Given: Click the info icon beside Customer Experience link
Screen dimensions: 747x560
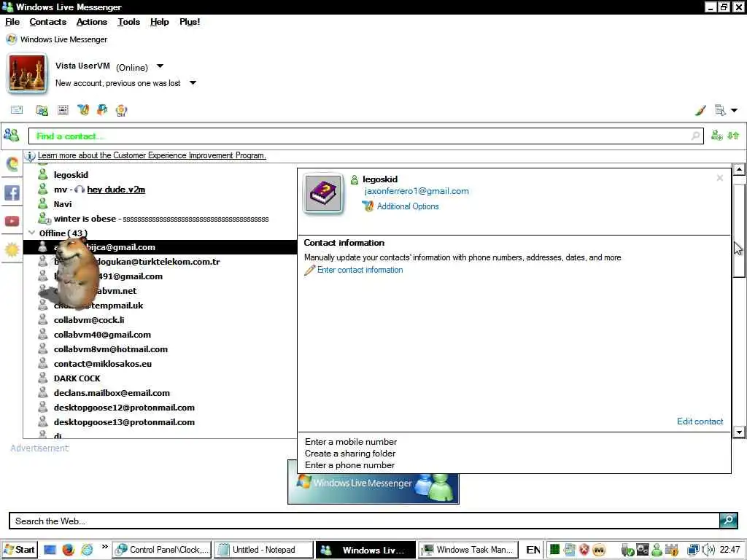Looking at the screenshot, I should (x=29, y=156).
